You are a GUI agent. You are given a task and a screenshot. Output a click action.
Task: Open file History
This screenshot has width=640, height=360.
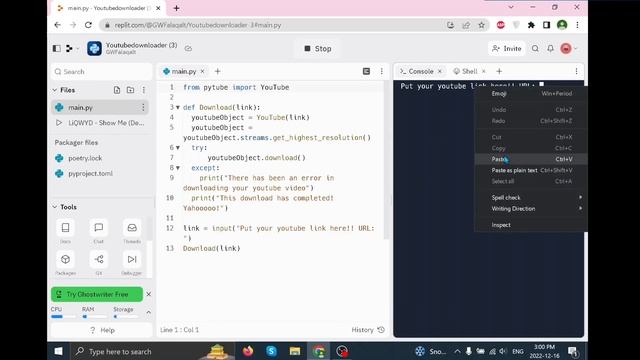(x=368, y=330)
